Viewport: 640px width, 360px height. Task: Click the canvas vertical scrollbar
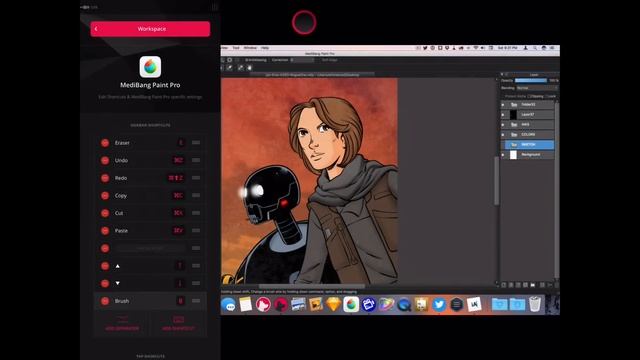point(497,181)
